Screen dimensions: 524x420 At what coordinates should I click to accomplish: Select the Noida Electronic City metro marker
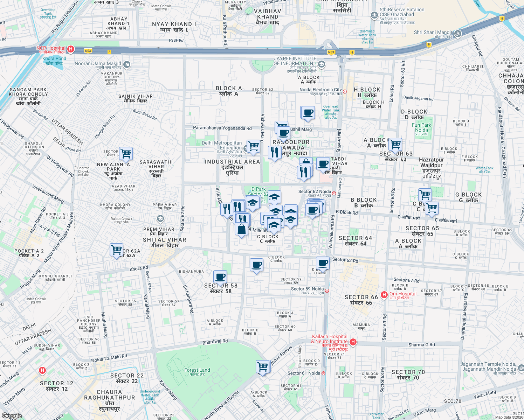point(345,92)
